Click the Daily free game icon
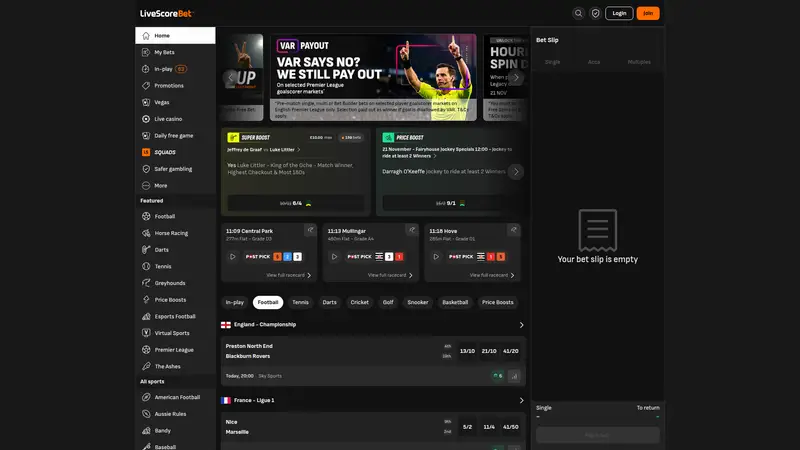The width and height of the screenshot is (800, 450). pyautogui.click(x=146, y=136)
